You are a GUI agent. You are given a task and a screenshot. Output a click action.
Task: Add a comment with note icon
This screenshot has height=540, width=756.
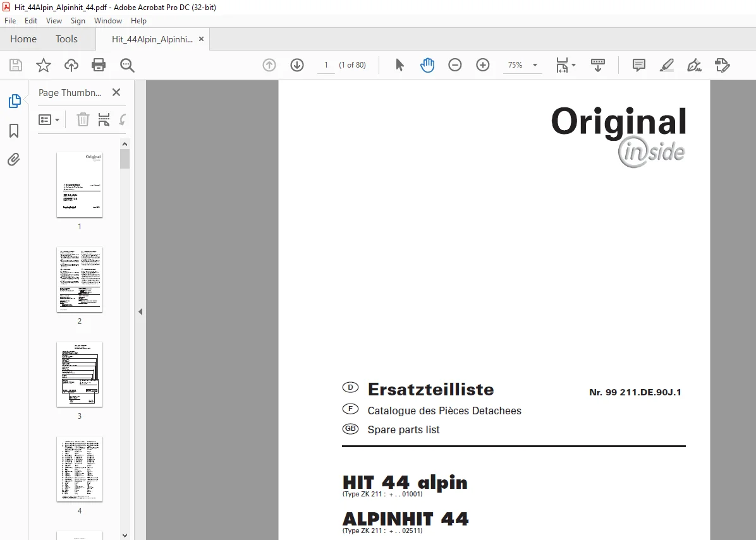click(x=639, y=65)
